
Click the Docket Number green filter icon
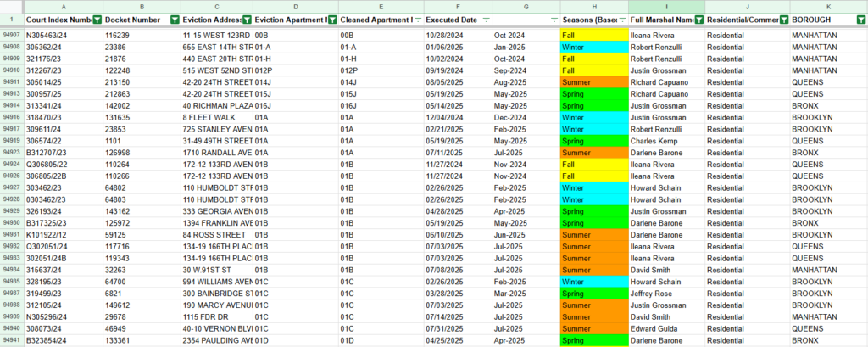point(175,20)
